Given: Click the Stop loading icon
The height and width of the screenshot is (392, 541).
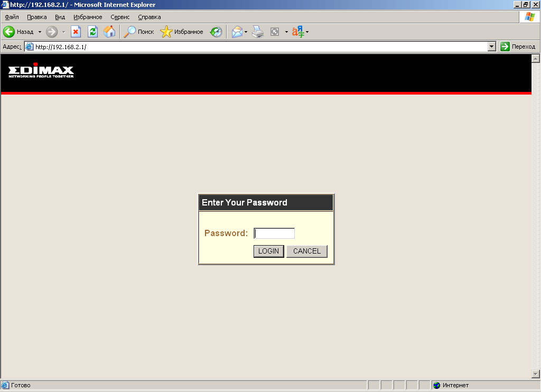Looking at the screenshot, I should click(x=76, y=32).
